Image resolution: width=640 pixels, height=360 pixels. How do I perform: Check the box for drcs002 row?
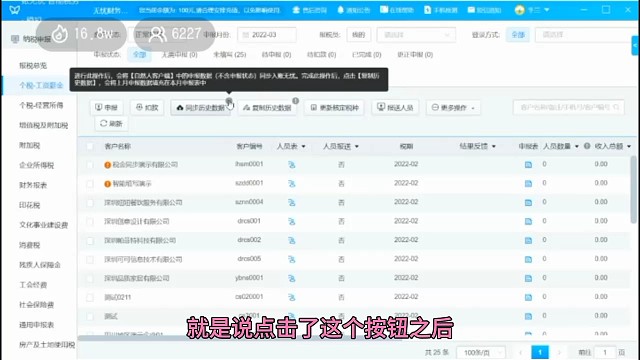[x=90, y=240]
